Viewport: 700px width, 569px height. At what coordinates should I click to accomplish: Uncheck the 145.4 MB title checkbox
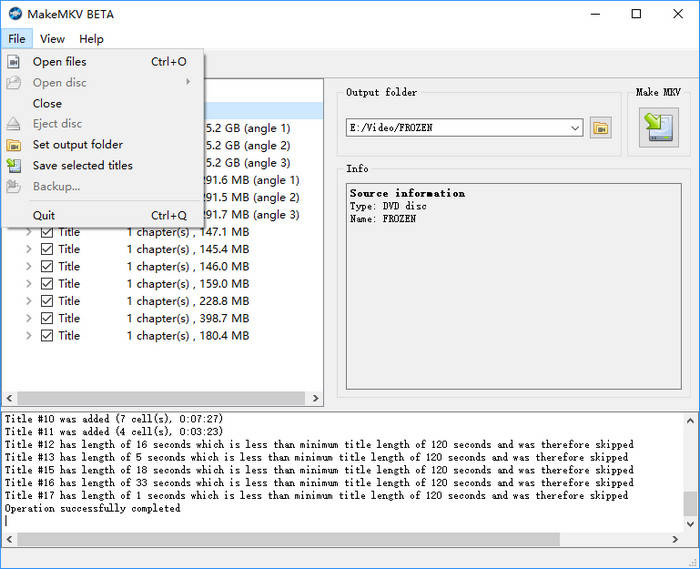click(x=47, y=249)
